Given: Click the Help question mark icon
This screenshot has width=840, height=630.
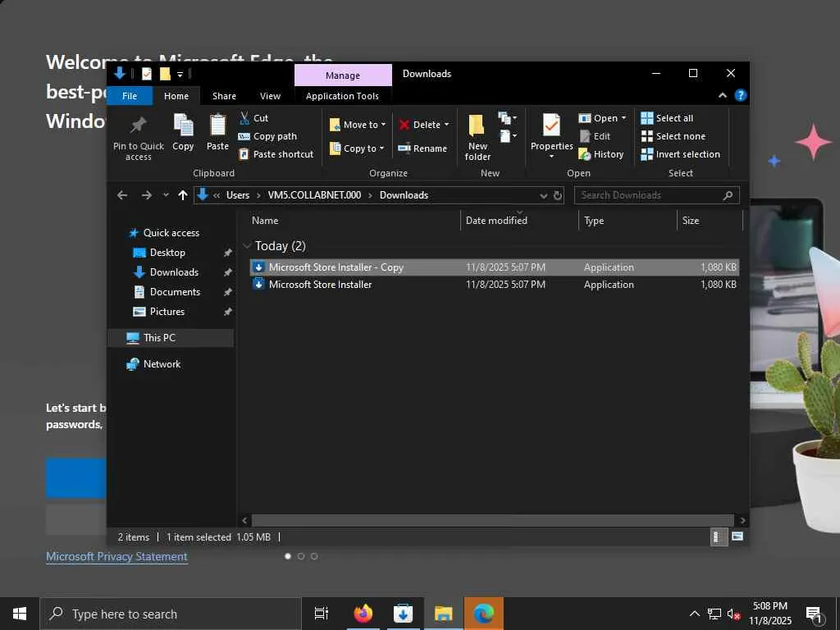Looking at the screenshot, I should (x=741, y=95).
